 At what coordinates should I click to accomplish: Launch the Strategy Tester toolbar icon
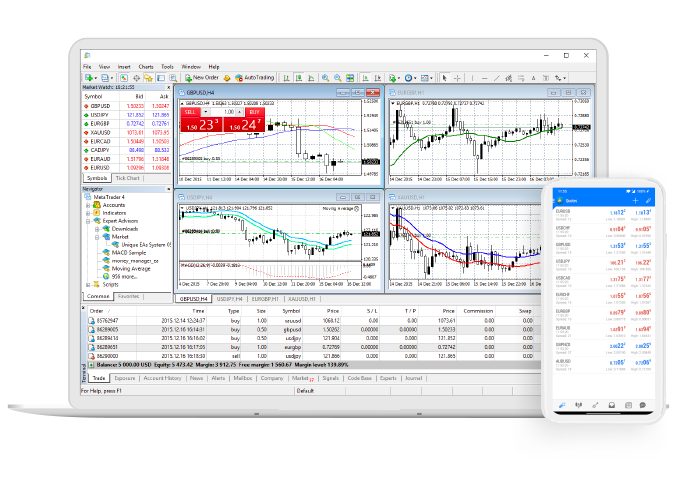tap(173, 78)
